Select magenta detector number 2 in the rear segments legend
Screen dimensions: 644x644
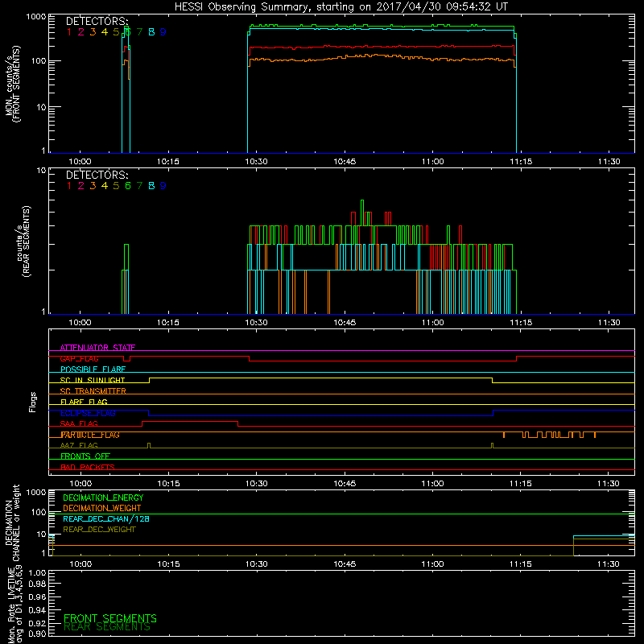pyautogui.click(x=81, y=186)
